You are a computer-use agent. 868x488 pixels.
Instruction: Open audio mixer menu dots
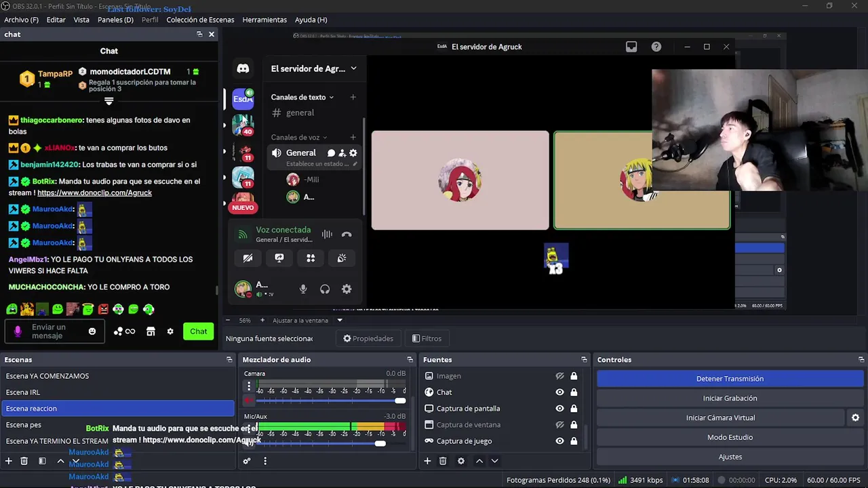coord(265,461)
